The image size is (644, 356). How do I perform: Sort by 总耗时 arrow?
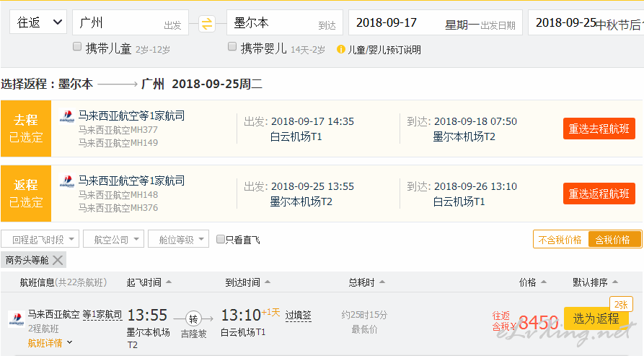tap(382, 282)
